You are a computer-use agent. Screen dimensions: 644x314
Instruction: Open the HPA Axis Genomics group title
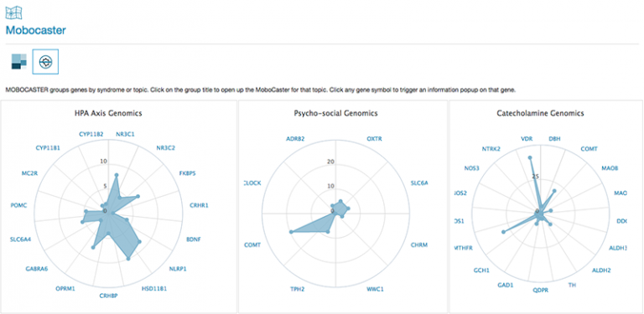108,113
